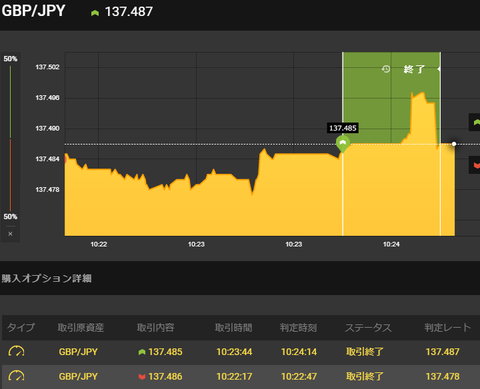480x389 pixels.
Task: Click trade time 10:23:44
Action: pyautogui.click(x=234, y=352)
